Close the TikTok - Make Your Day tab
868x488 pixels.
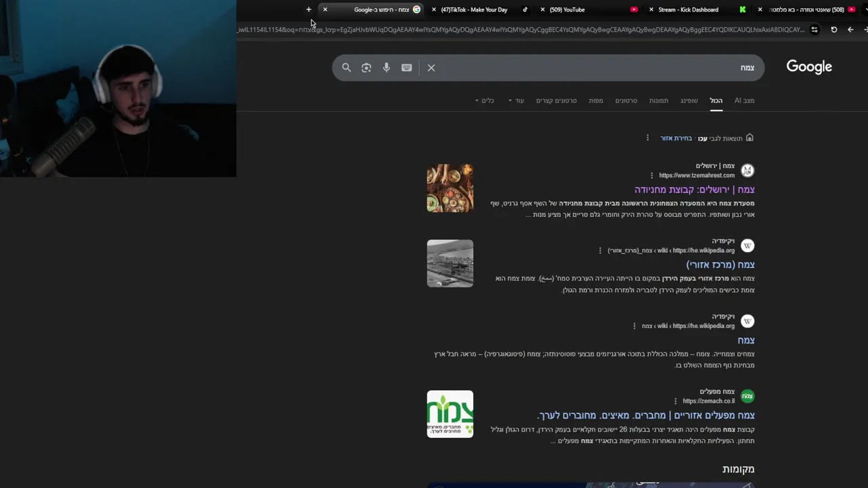click(434, 9)
